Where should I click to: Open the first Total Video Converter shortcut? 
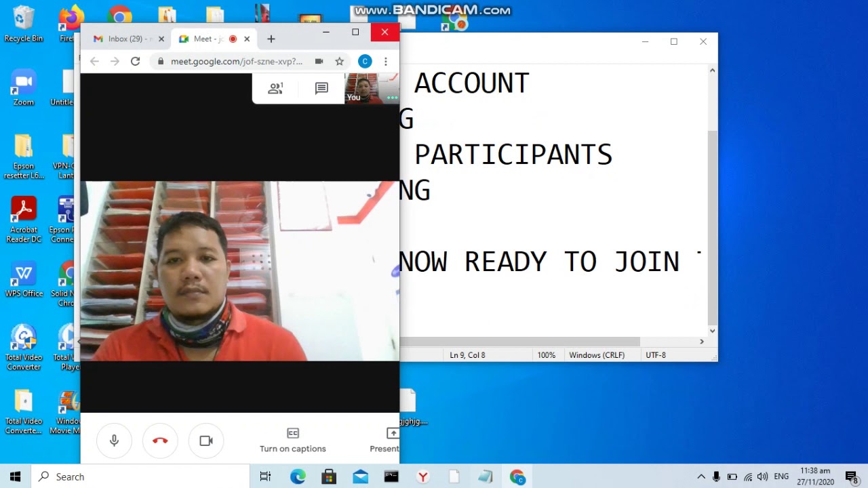click(x=24, y=348)
